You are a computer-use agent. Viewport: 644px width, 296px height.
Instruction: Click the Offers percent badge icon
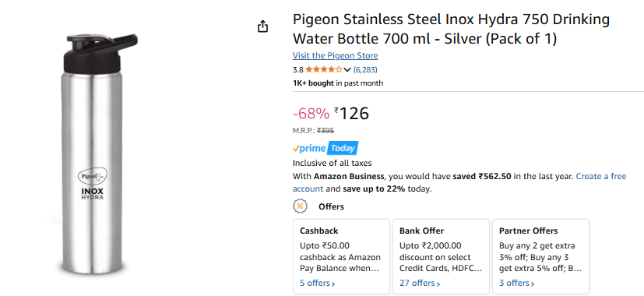pyautogui.click(x=300, y=206)
